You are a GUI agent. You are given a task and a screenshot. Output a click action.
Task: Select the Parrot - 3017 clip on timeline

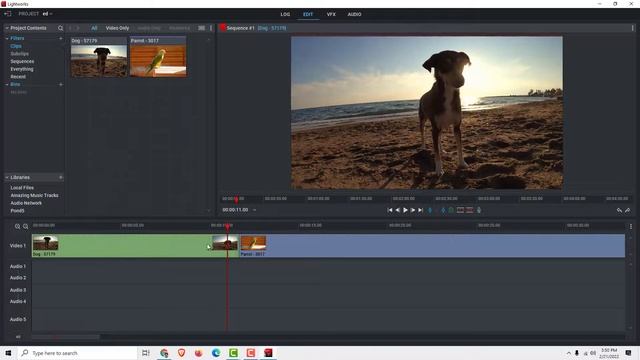tap(432, 246)
